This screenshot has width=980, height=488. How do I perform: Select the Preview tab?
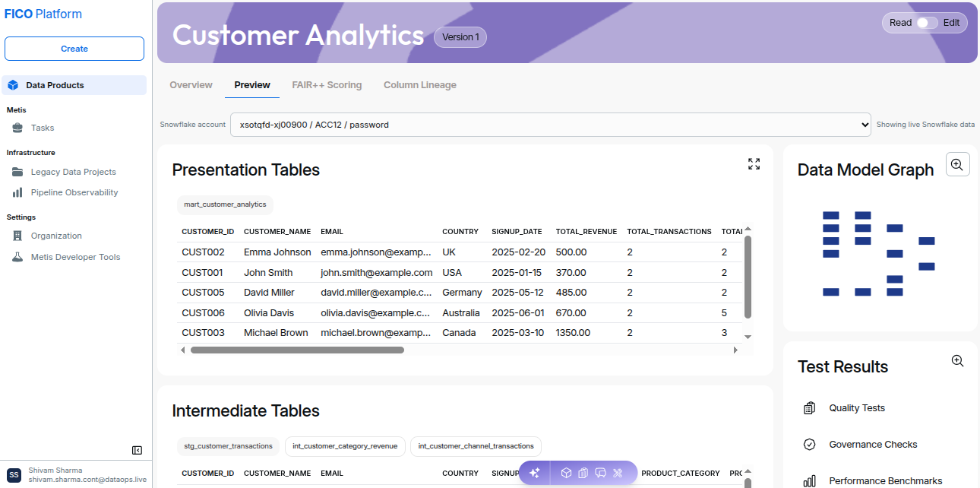[252, 85]
